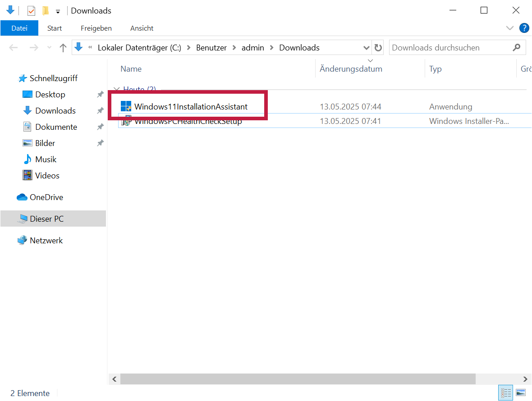Viewport: 532px width, 401px height.
Task: Open Netzwerk in the navigation pane
Action: 46,241
